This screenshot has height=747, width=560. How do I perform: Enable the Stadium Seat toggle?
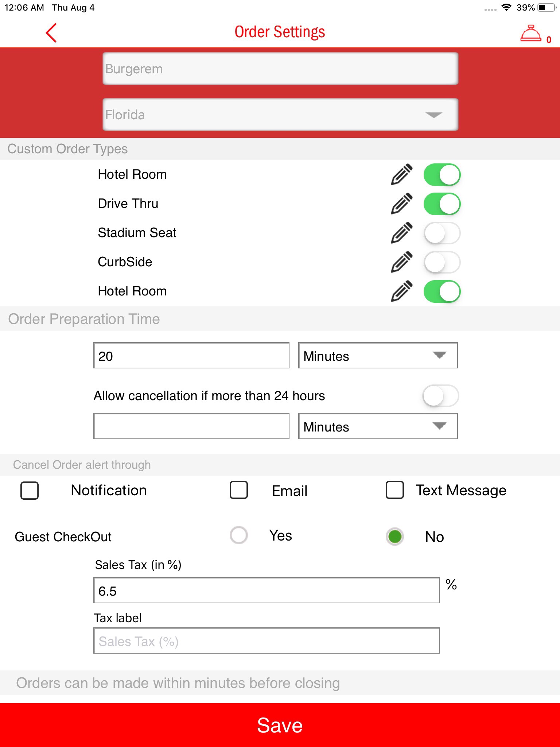pos(442,233)
